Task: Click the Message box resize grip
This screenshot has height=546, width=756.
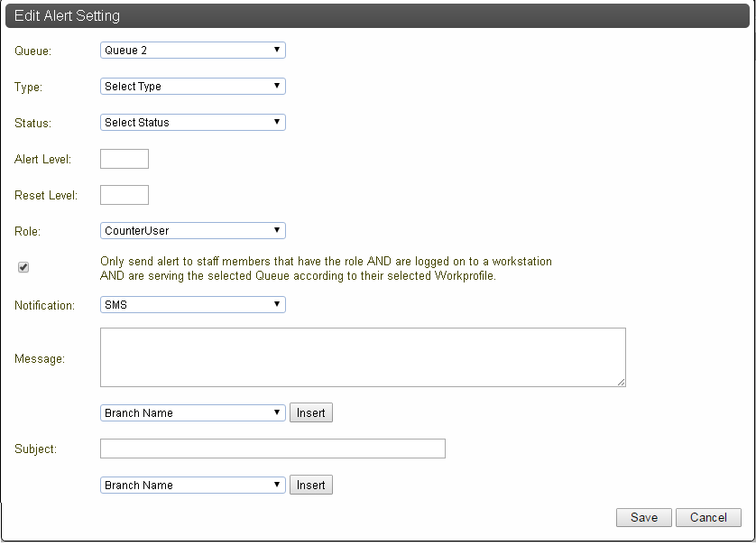Action: point(621,382)
